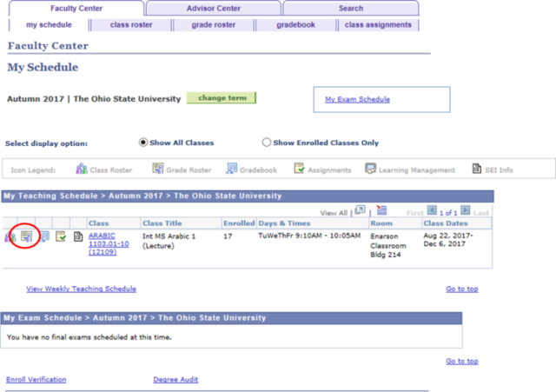
Task: Switch to Advisor Center tab
Action: coord(214,8)
